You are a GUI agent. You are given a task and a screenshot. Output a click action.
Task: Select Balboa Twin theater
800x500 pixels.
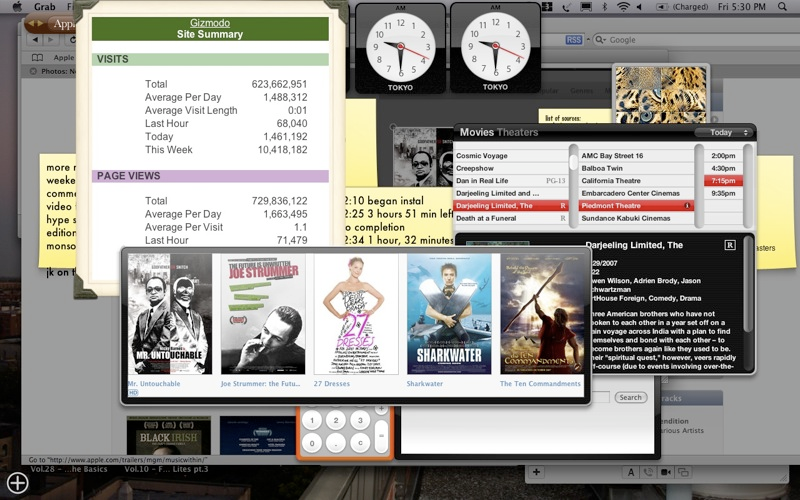(x=637, y=168)
